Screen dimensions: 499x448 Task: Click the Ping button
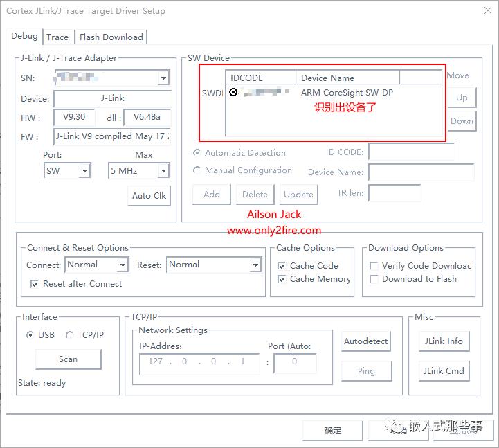(366, 371)
